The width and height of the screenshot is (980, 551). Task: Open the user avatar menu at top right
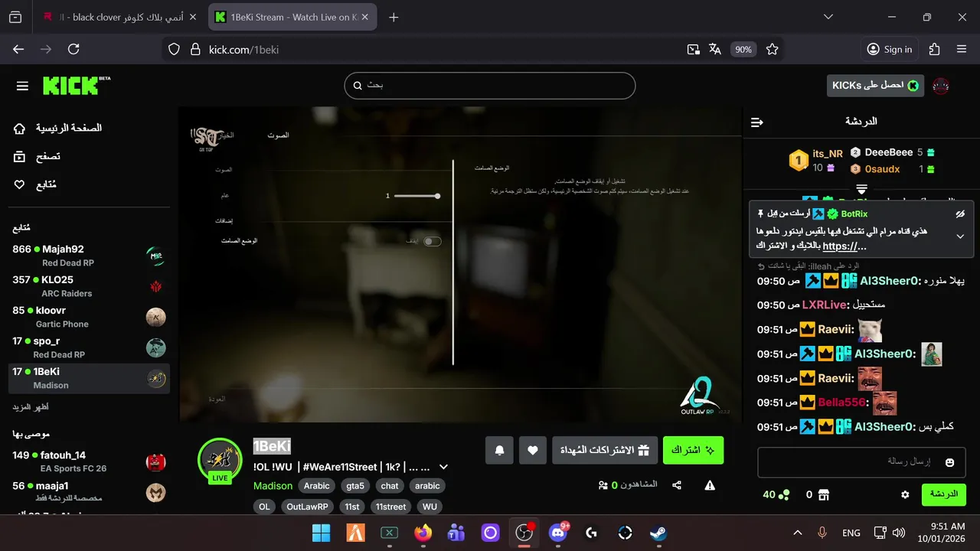tap(942, 86)
